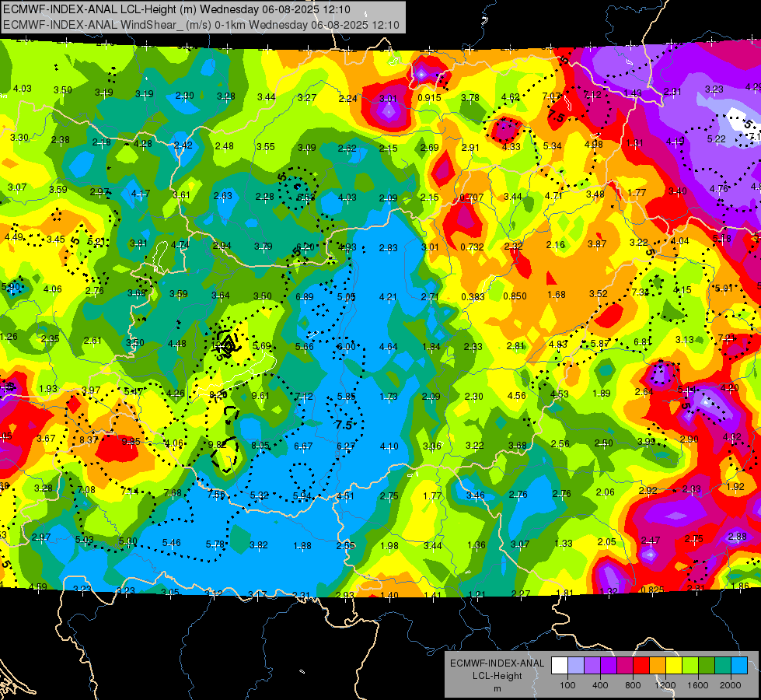Click the wind shear value 0.850
The width and height of the screenshot is (761, 700).
[x=515, y=296]
